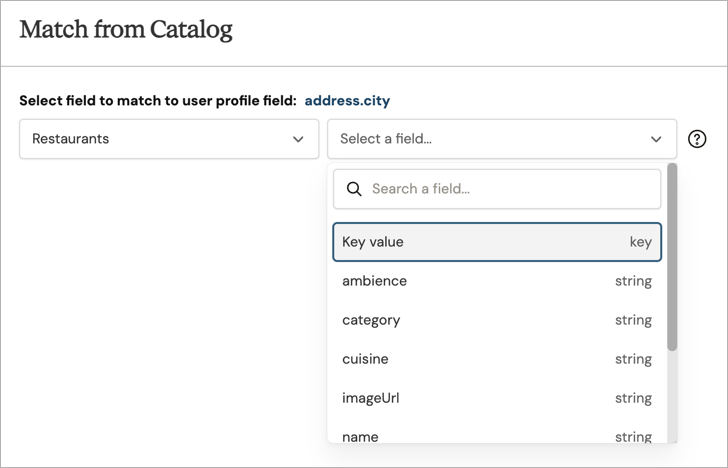Click the Match from Catalog heading
Screen dimensions: 728x468
click(x=126, y=30)
